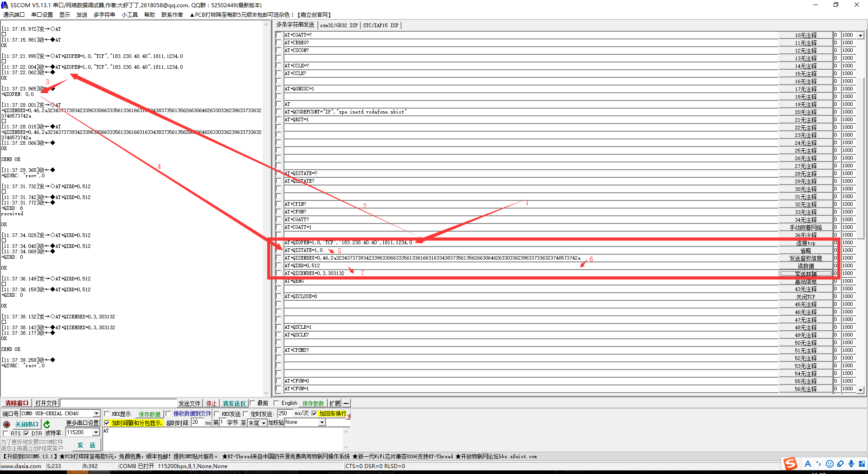Click the minus collapse button beside 扩展
Image resolution: width=868 pixels, height=474 pixels.
[x=346, y=403]
